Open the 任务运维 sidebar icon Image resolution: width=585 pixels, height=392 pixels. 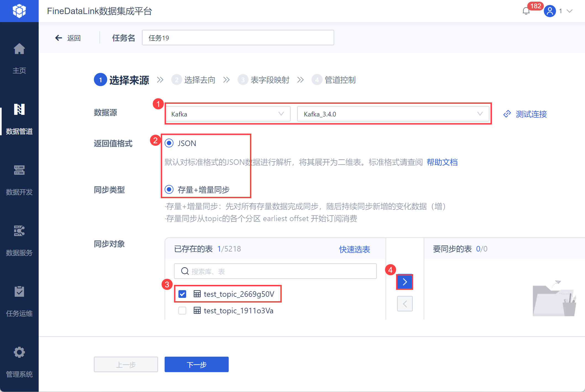pos(19,292)
